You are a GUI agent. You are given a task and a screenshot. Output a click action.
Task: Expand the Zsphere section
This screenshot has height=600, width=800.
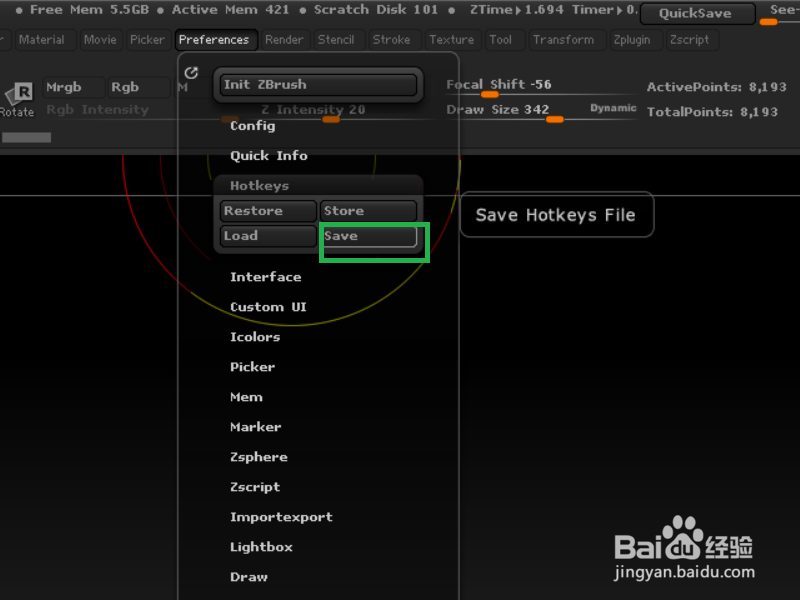(x=259, y=457)
